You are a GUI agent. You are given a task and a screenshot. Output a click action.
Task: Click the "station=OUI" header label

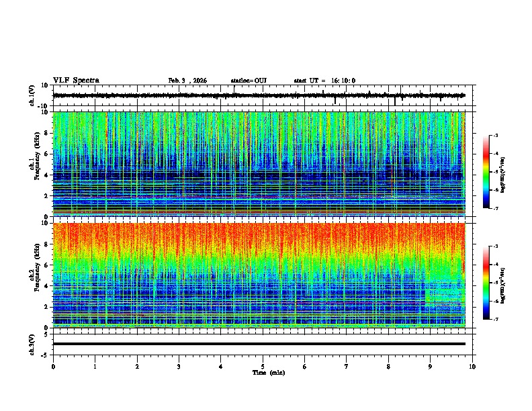click(x=249, y=81)
